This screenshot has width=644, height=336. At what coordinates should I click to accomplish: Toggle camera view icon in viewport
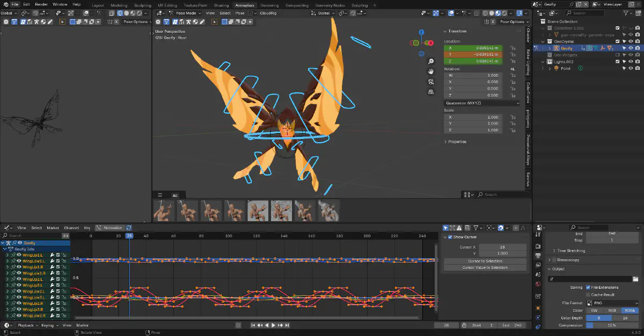coord(431,82)
